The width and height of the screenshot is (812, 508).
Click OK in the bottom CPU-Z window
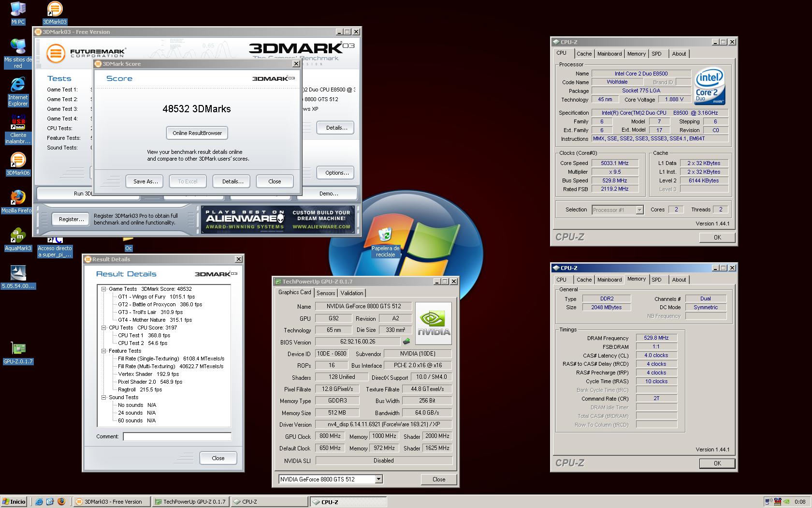tap(717, 463)
